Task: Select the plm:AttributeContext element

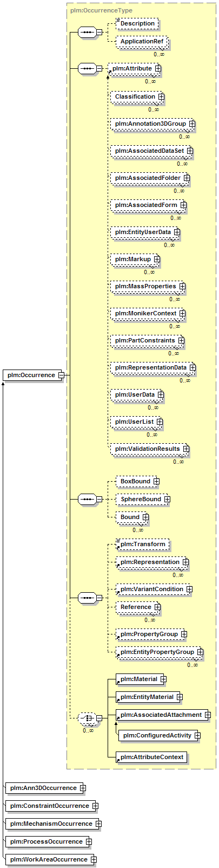Action: 151,757
